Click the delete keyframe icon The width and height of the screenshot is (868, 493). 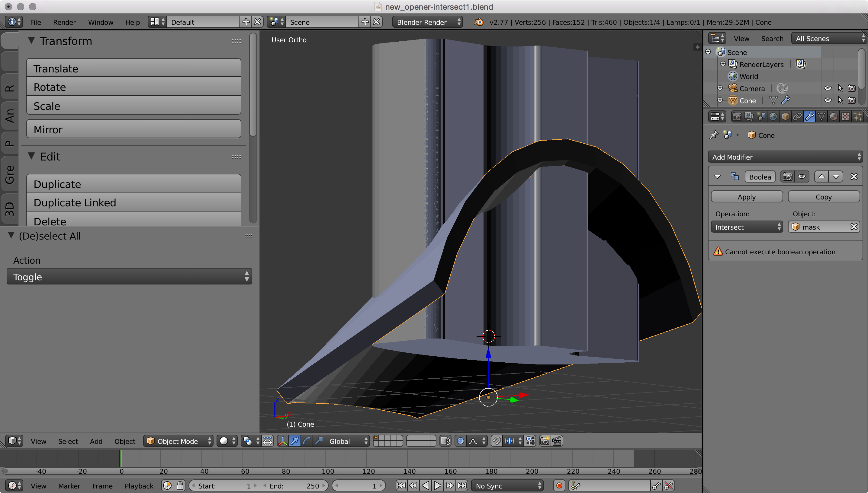[x=668, y=485]
